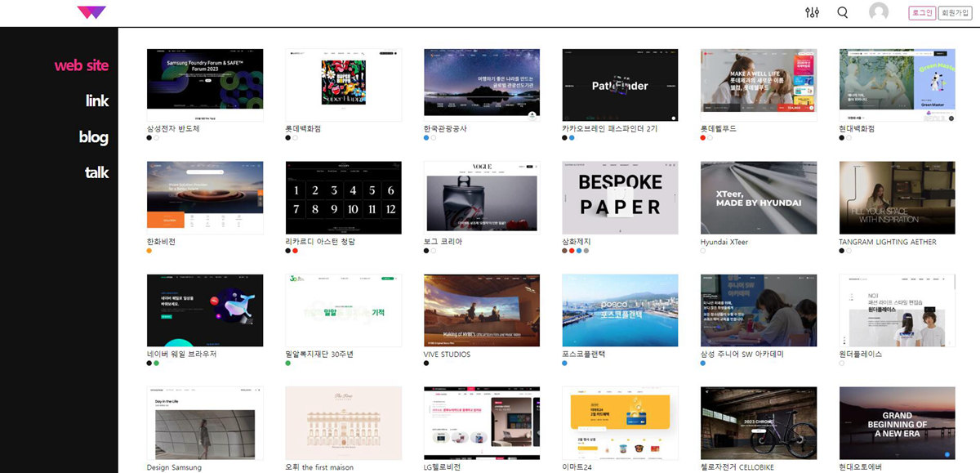Screen dimensions: 980x473
Task: Click the pink triangle site logo
Action: 91,12
